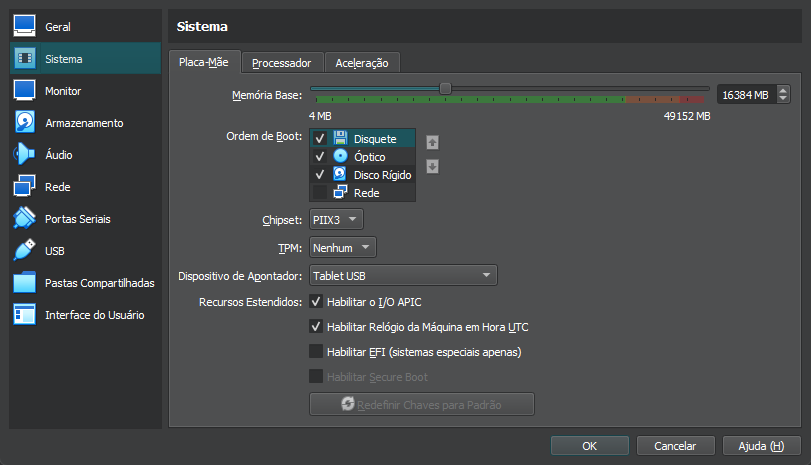Open the Rede network icon
Screen dimensions: 811x465
(x=24, y=186)
